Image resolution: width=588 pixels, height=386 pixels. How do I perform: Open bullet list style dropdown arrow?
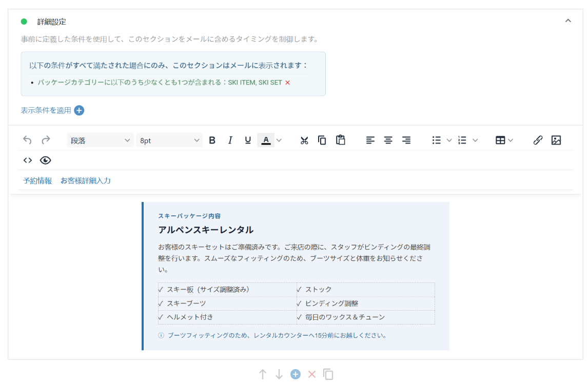coord(449,140)
